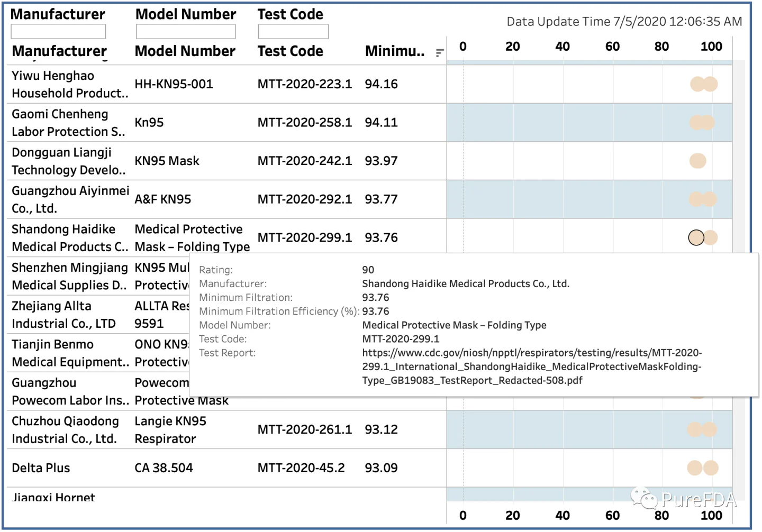
Task: Select the A&F KN95 model cell
Action: click(x=163, y=199)
